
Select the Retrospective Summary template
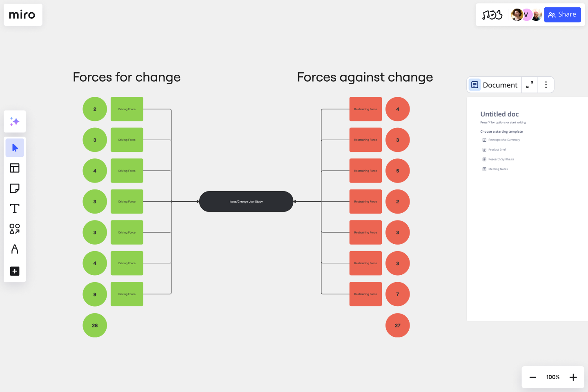click(504, 140)
